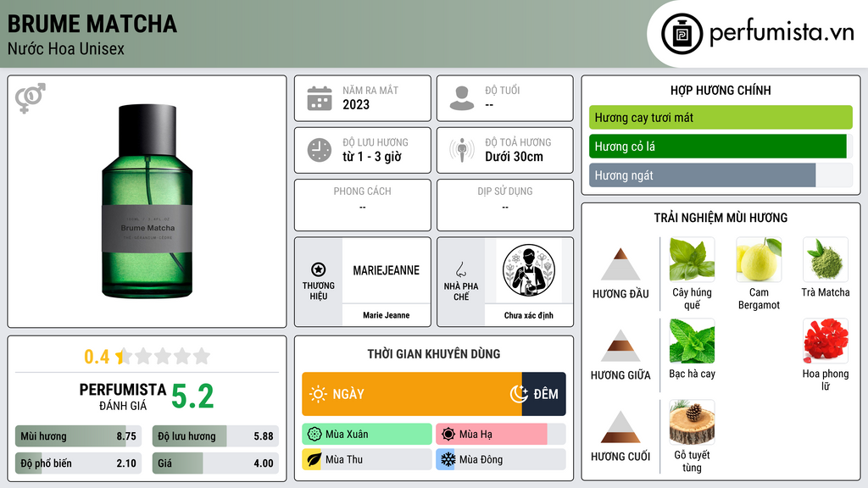Click the person silhouette icon for Độ tuổi
Viewport: 868px width, 488px height.
[462, 98]
